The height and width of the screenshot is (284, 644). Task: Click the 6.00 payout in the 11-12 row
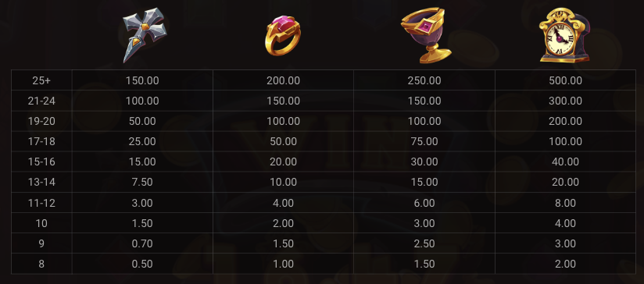pos(424,203)
